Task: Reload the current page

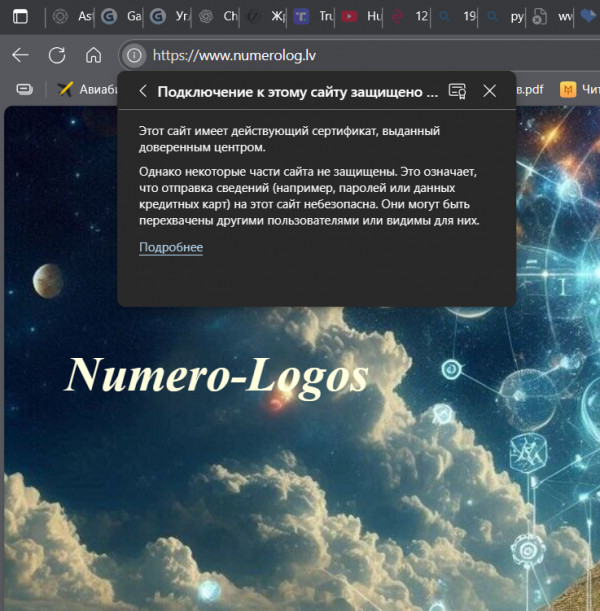Action: click(57, 55)
